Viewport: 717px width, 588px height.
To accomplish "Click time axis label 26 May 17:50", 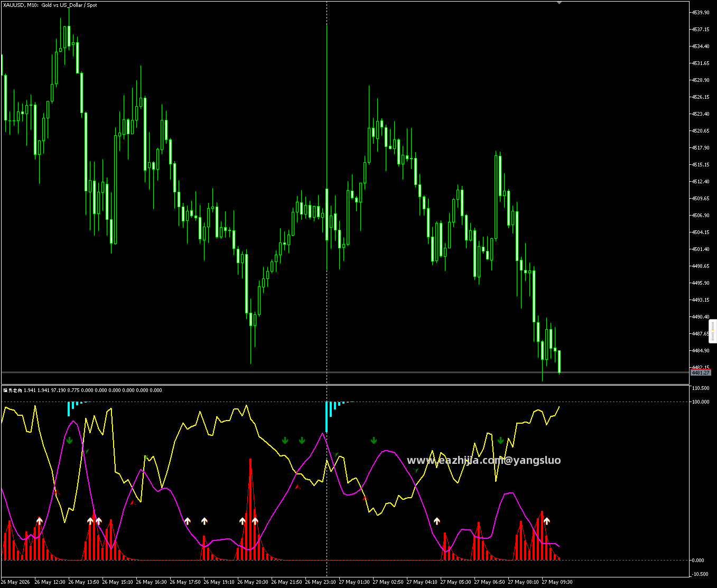I will pos(185,582).
